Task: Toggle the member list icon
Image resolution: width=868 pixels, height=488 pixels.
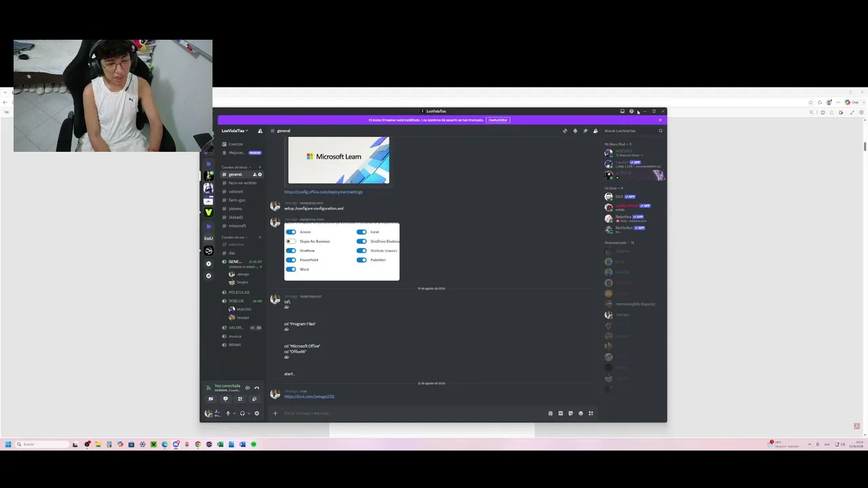Action: tap(595, 131)
